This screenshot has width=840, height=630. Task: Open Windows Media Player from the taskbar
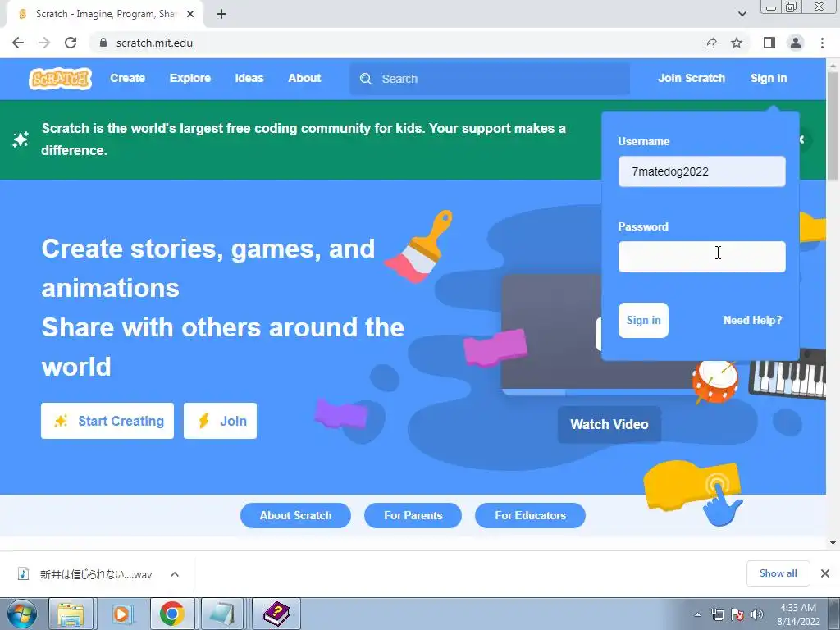pyautogui.click(x=122, y=614)
